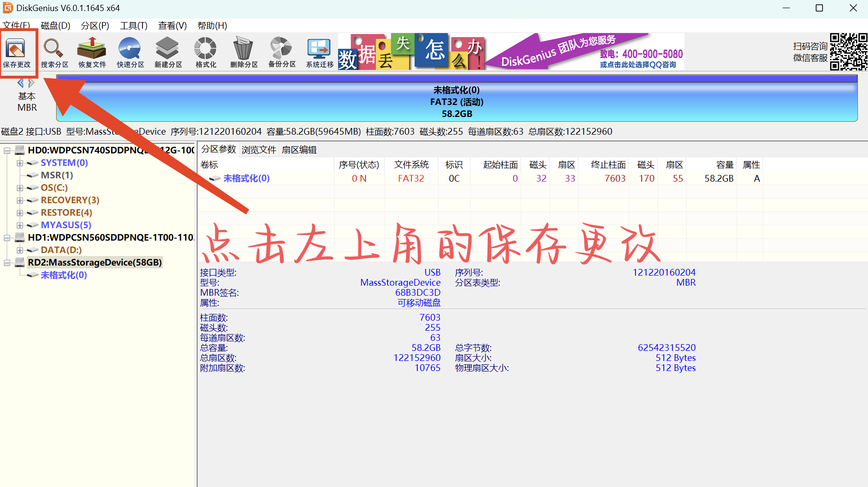Open the 查看(V) menu
The image size is (868, 487).
pos(173,25)
